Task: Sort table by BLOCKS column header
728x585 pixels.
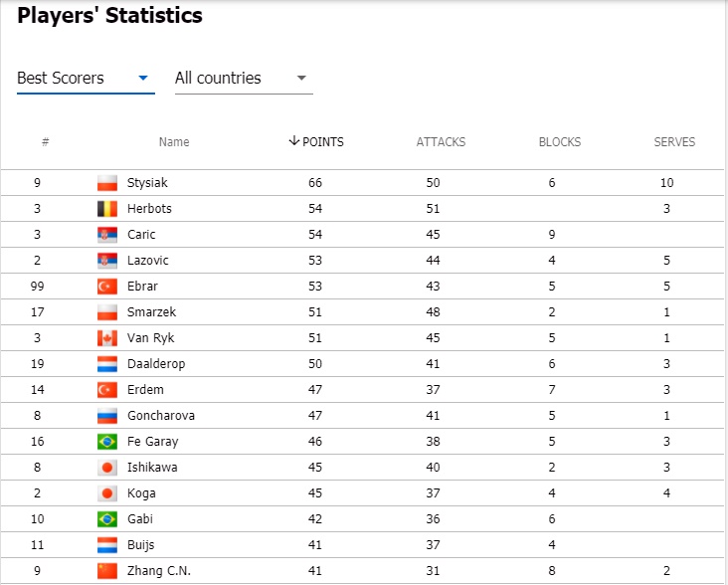Action: coord(560,142)
